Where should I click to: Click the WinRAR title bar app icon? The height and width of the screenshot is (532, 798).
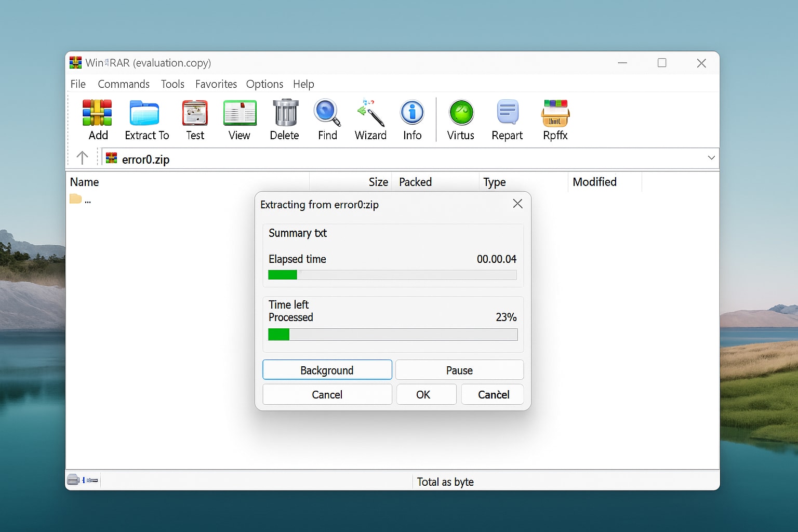[76, 63]
